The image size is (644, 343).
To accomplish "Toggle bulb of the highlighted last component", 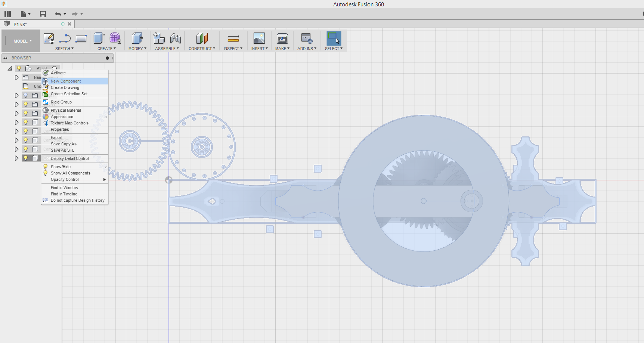I will point(26,158).
